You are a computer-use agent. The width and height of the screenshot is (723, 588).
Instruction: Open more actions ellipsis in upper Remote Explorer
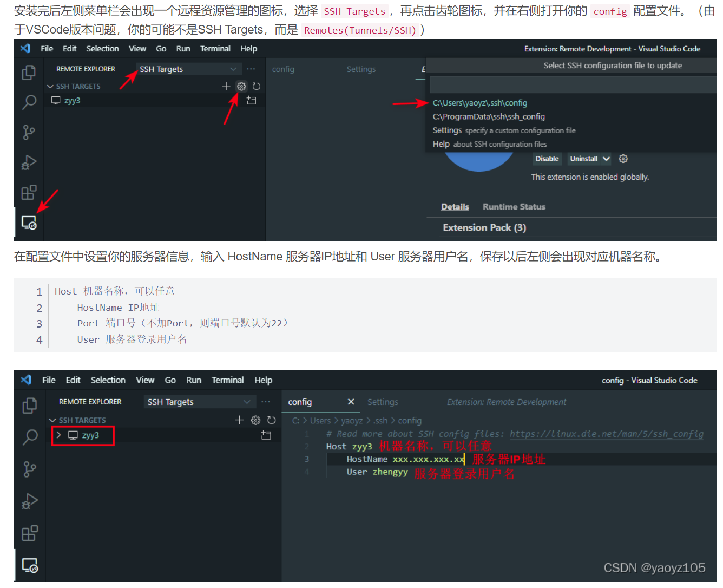pos(251,69)
